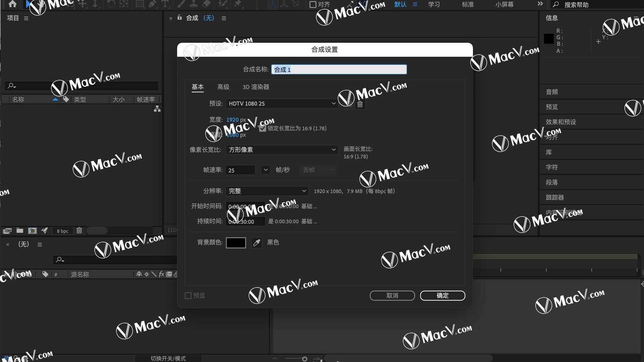The image size is (644, 362).
Task: Click the selection tool icon in toolbar
Action: click(x=28, y=4)
